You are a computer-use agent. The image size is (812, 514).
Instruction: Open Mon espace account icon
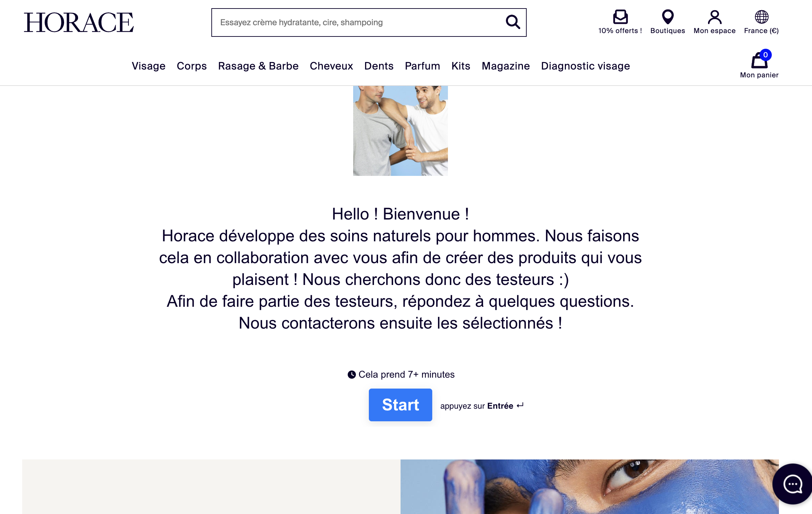715,17
